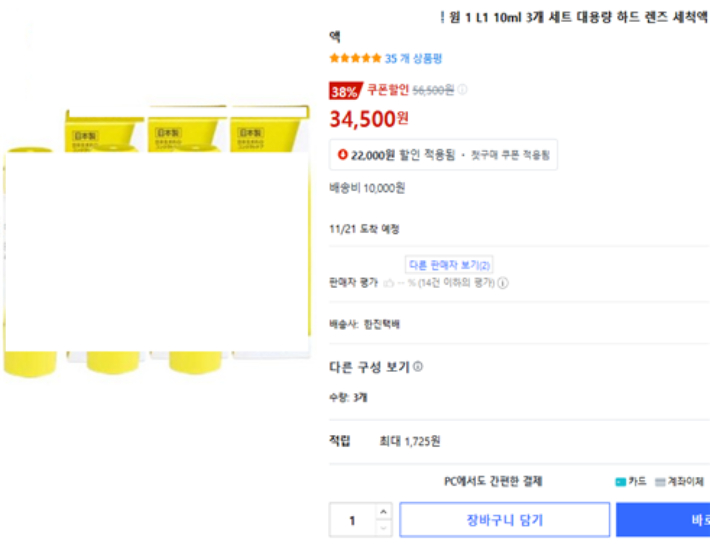Screen dimensions: 710x546
Task: Click the five-star rating icons
Action: pos(355,59)
